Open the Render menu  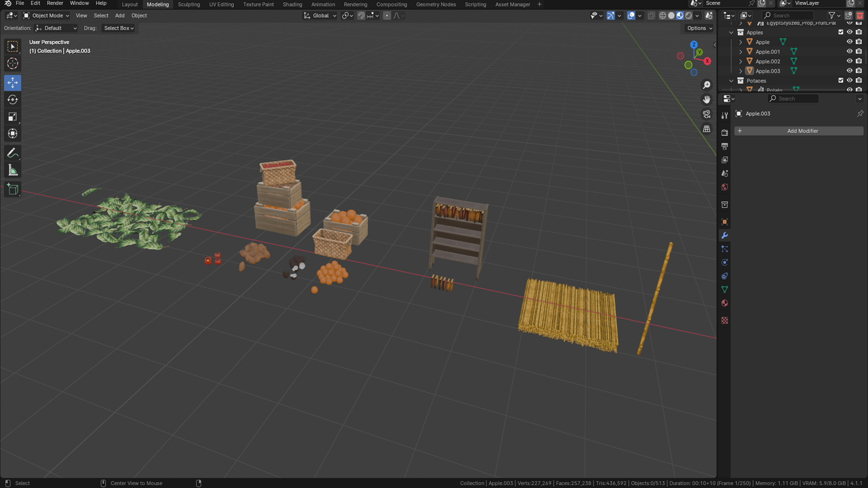(55, 3)
